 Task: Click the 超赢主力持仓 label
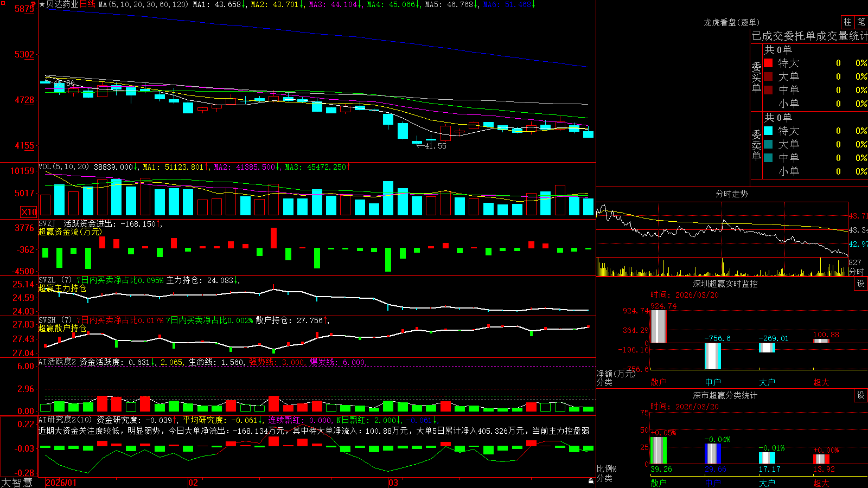tap(62, 288)
